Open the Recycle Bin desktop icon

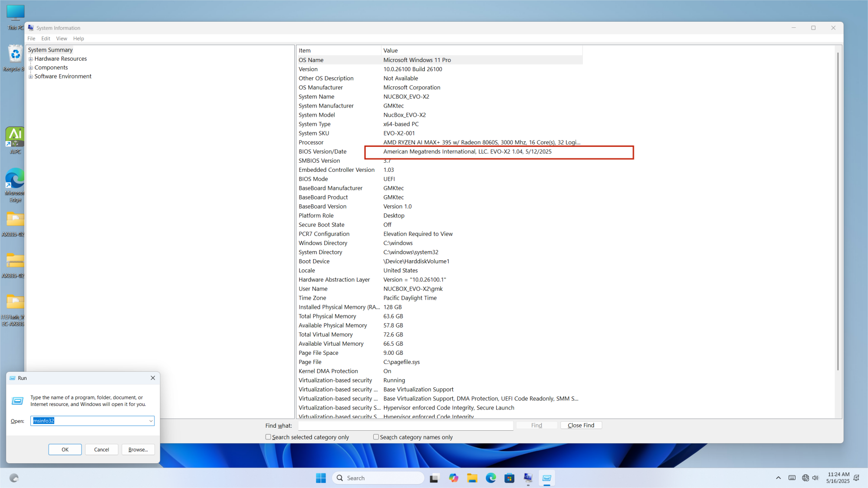click(15, 58)
